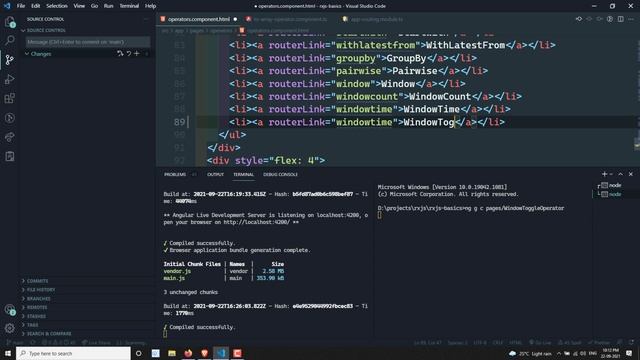Click the first action icon in Changes row
This screenshot has width=640, height=360.
120,53
